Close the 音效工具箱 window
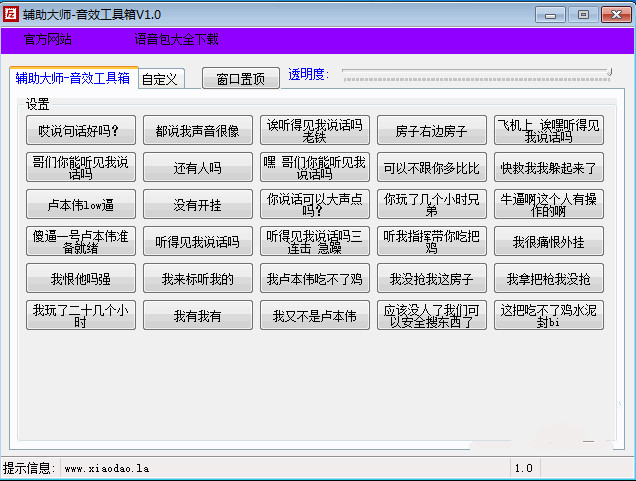Image resolution: width=636 pixels, height=481 pixels. pyautogui.click(x=616, y=15)
